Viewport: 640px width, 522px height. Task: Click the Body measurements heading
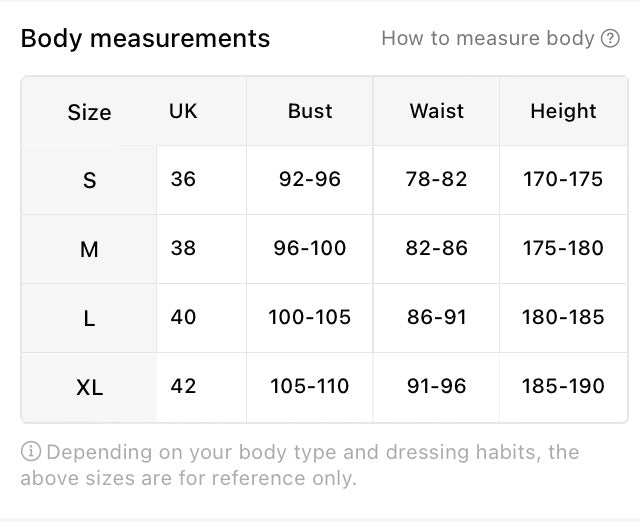tap(145, 39)
